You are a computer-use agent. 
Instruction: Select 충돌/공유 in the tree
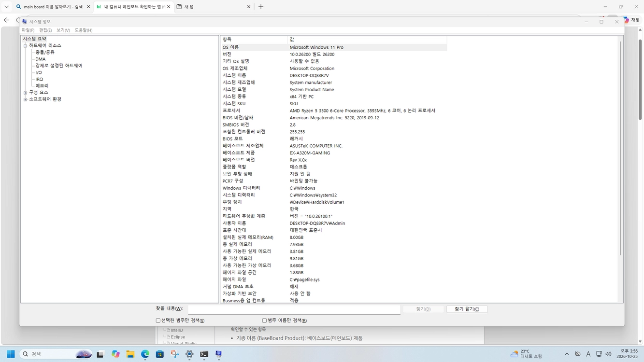(x=45, y=52)
